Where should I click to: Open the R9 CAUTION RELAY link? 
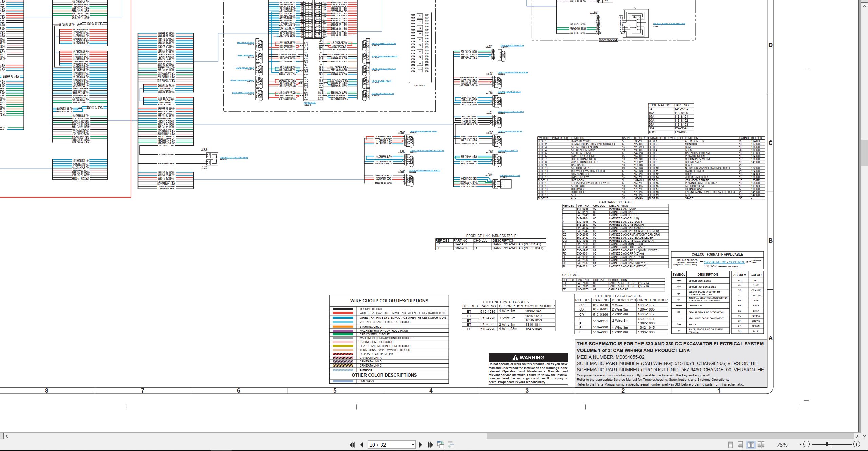381,81
